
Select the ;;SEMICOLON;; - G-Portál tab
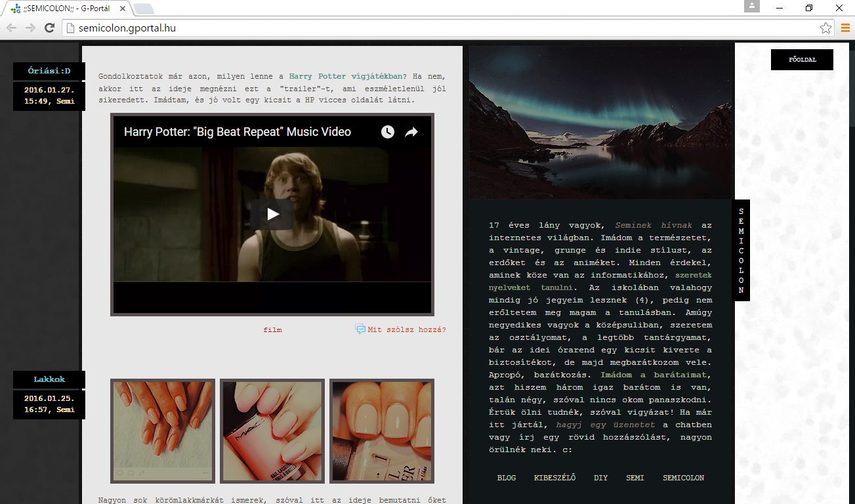[68, 9]
